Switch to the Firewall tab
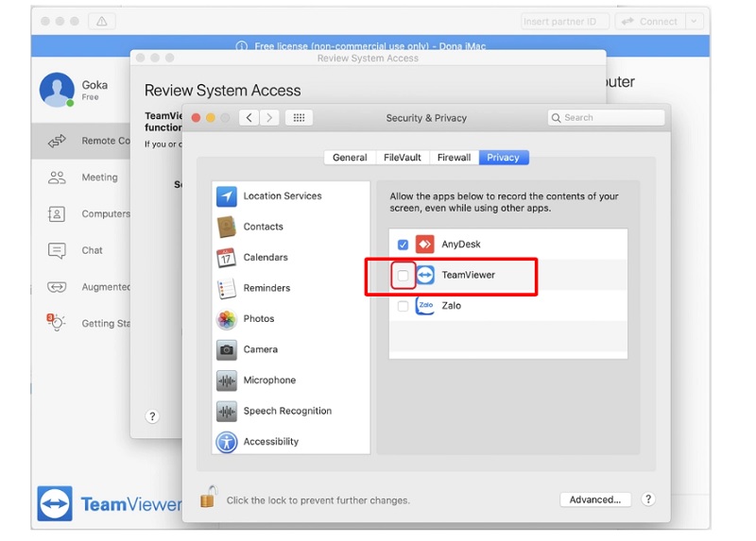Image resolution: width=756 pixels, height=541 pixels. pos(454,158)
